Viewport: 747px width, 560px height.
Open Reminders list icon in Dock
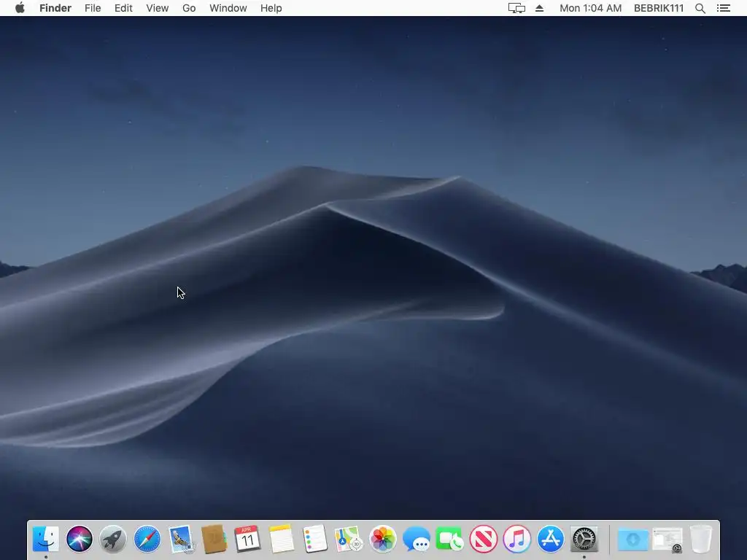coord(315,539)
